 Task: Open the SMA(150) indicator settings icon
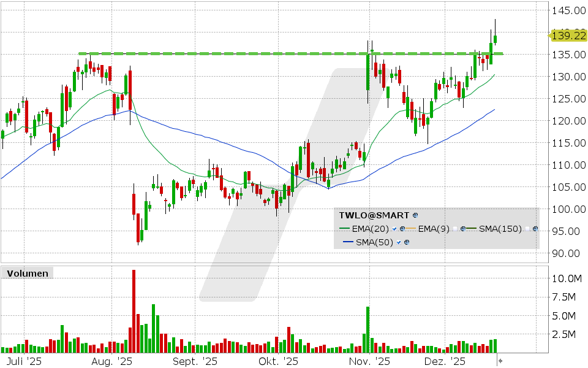(x=535, y=228)
